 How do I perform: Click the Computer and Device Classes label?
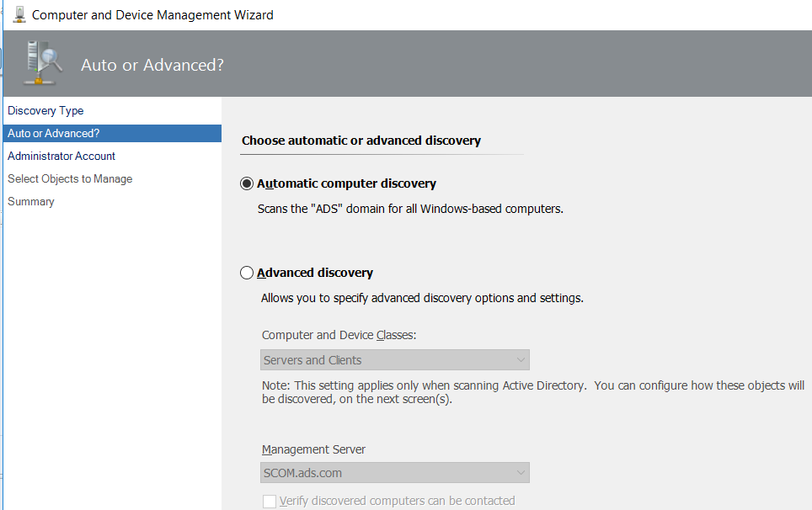click(x=339, y=335)
